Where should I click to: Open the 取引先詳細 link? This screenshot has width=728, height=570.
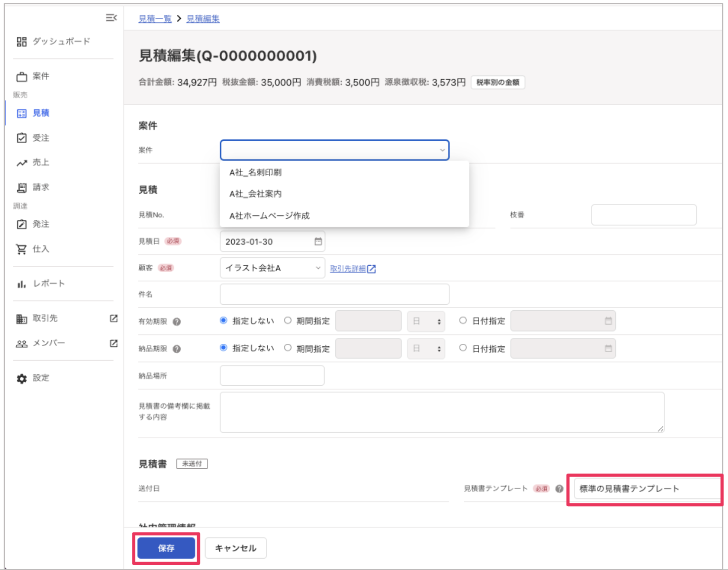coord(348,269)
